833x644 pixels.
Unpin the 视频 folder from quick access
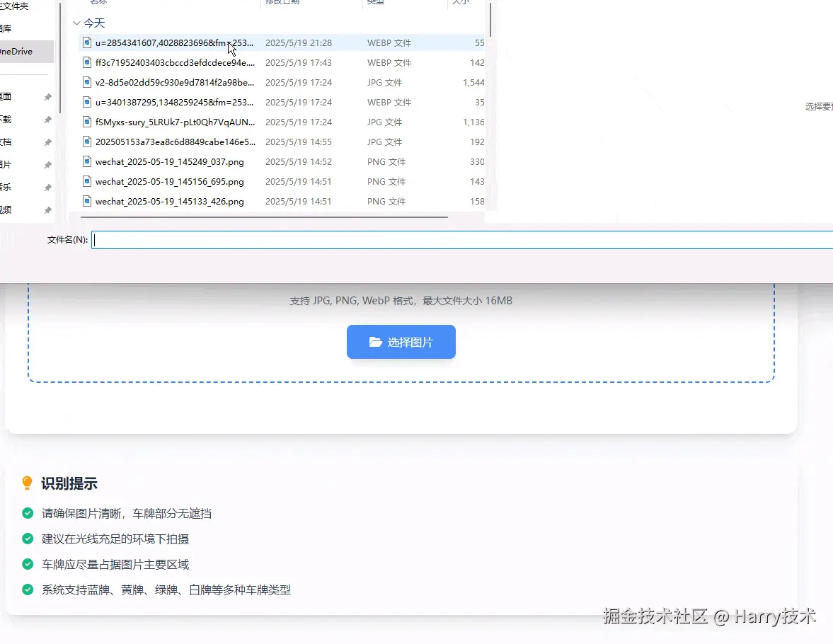pyautogui.click(x=47, y=209)
